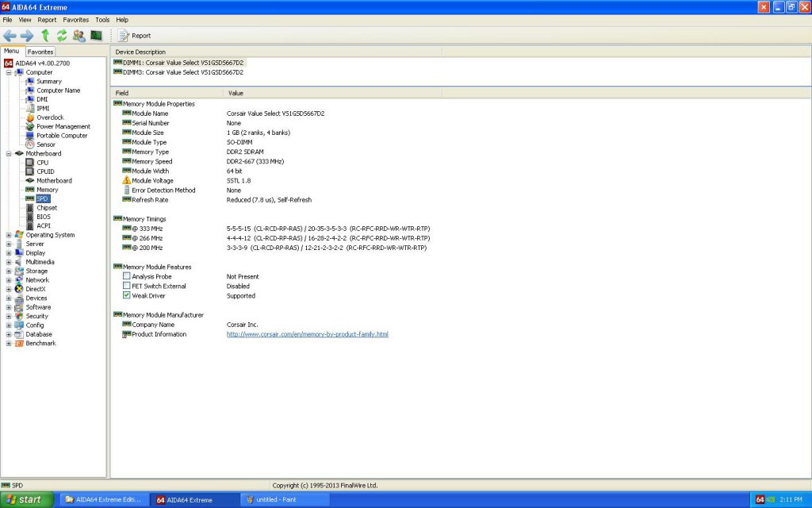Click the FET Switch External checkbox
This screenshot has height=508, width=812.
127,286
